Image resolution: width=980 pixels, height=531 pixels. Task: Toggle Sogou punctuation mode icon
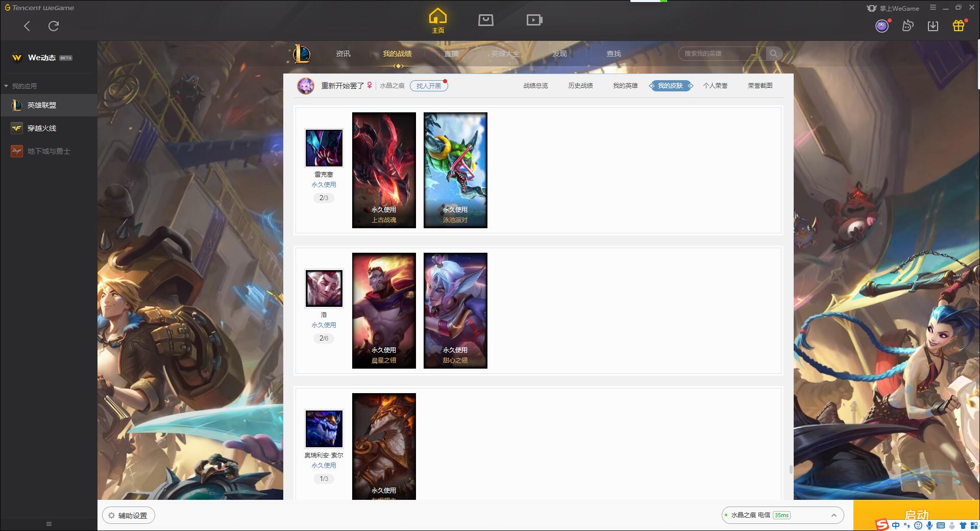point(907,525)
